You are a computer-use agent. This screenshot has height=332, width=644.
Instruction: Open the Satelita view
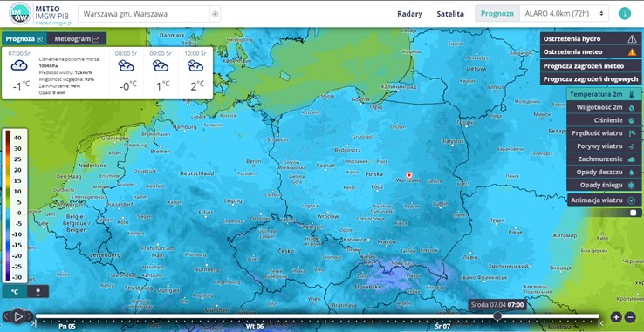pyautogui.click(x=450, y=14)
